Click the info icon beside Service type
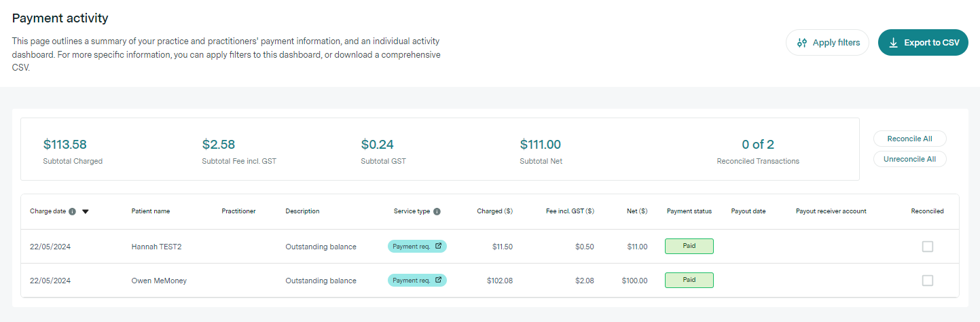 click(437, 211)
